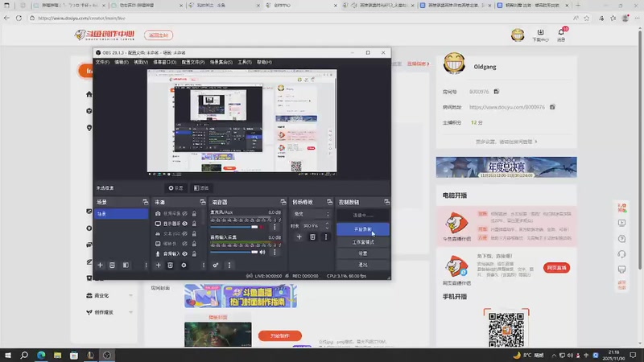
Task: Open transition properties three-dot menu in 转场特效 panel
Action: pyautogui.click(x=326, y=237)
